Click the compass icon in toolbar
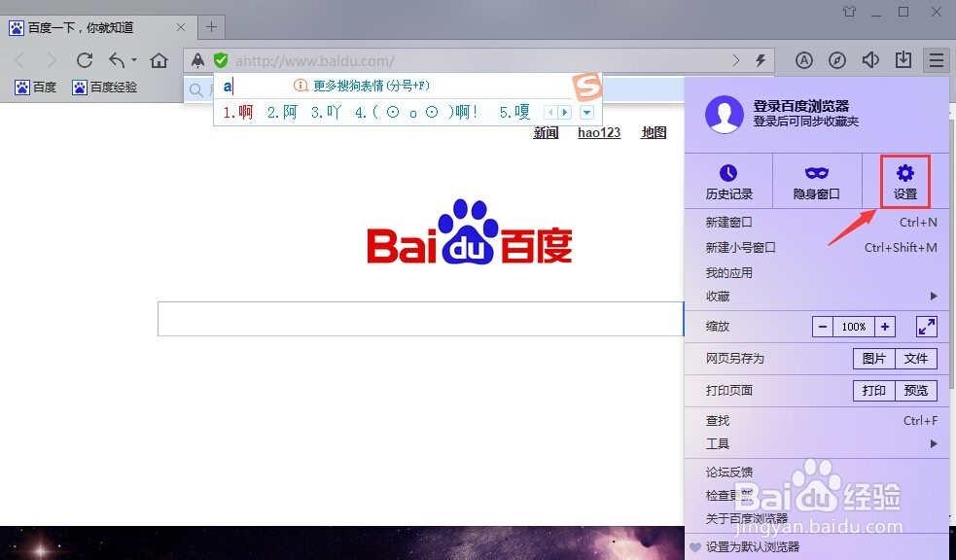 pos(837,60)
